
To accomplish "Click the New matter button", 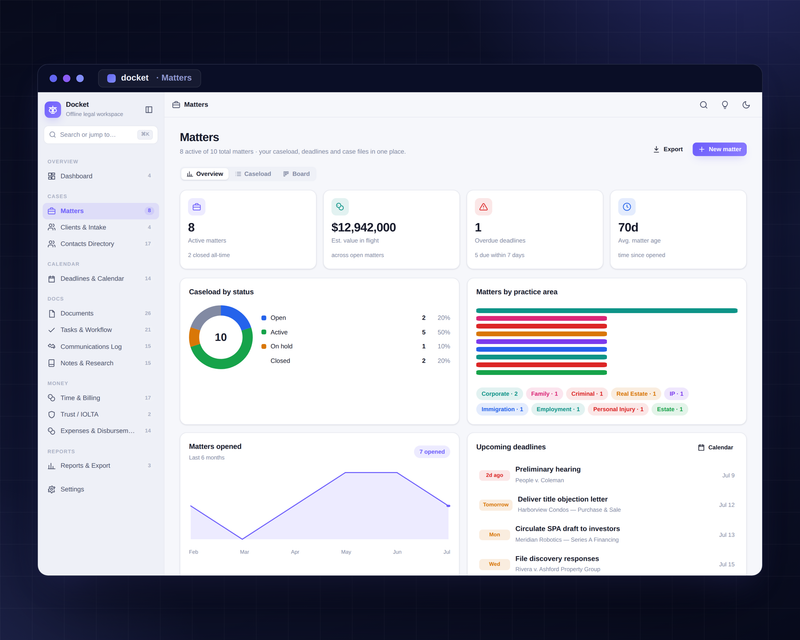I will tap(719, 149).
